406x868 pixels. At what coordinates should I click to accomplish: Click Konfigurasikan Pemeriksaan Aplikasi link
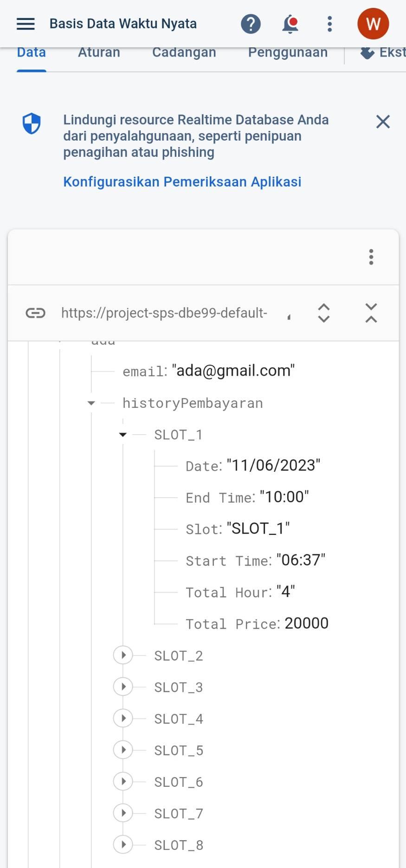tap(182, 181)
